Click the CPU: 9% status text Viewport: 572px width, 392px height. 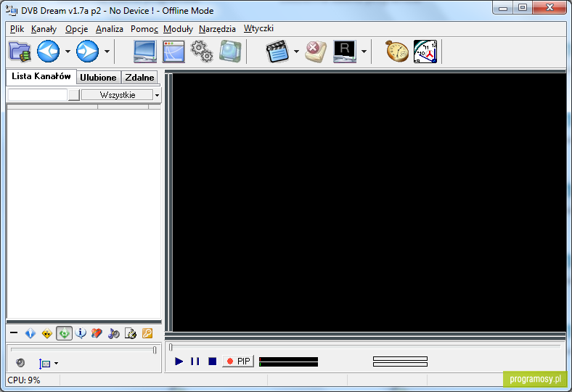(24, 380)
